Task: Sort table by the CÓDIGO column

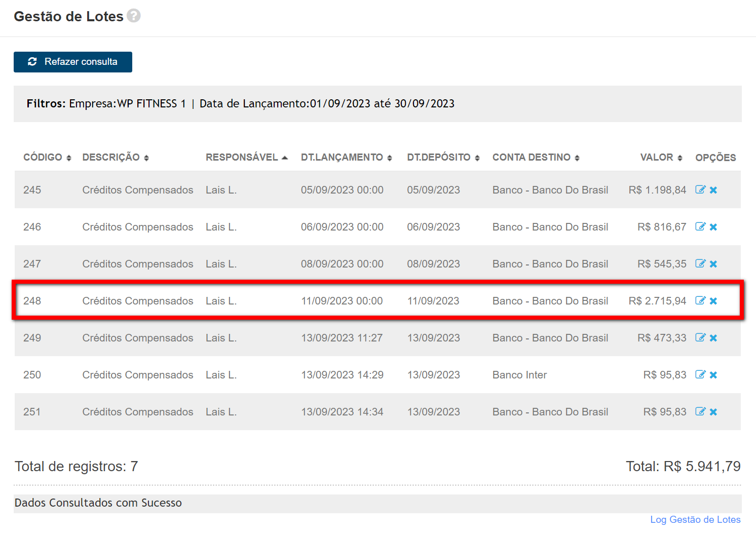Action: point(47,158)
